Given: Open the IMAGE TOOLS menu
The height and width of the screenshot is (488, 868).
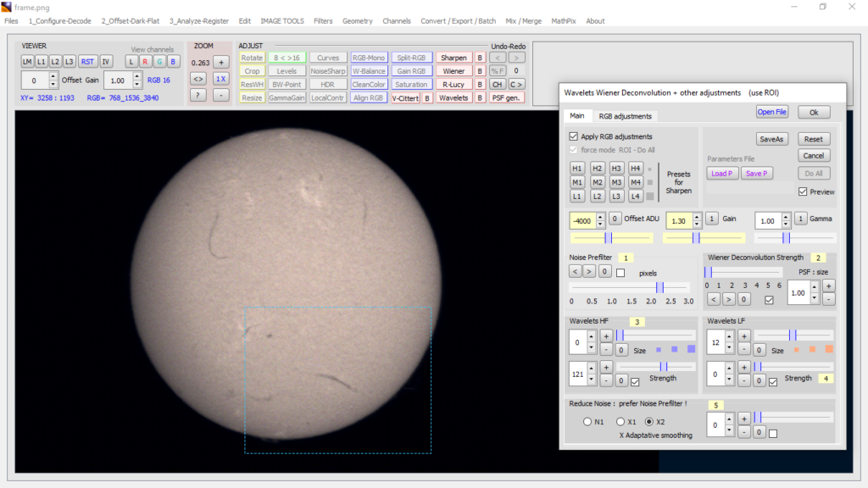Looking at the screenshot, I should click(282, 21).
